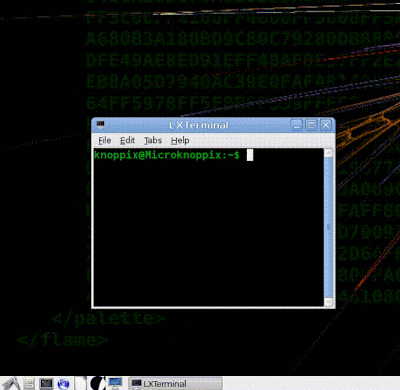Maximize the LXTerminal window
The width and height of the screenshot is (400, 390).
311,125
